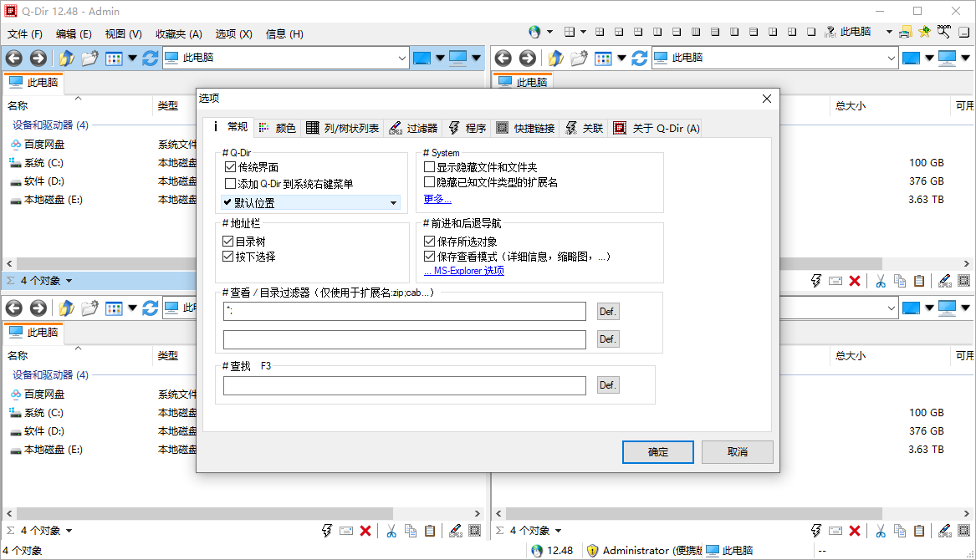
Task: Select the Cut scissors icon
Action: [880, 280]
